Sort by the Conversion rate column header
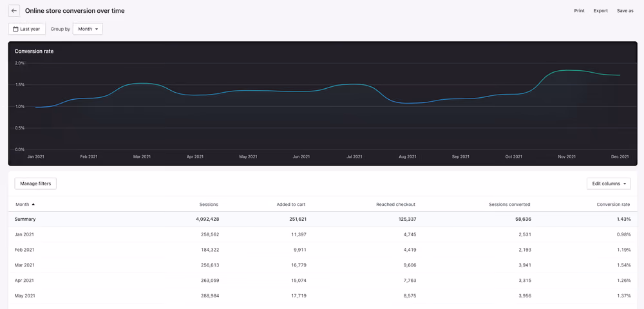 tap(613, 204)
